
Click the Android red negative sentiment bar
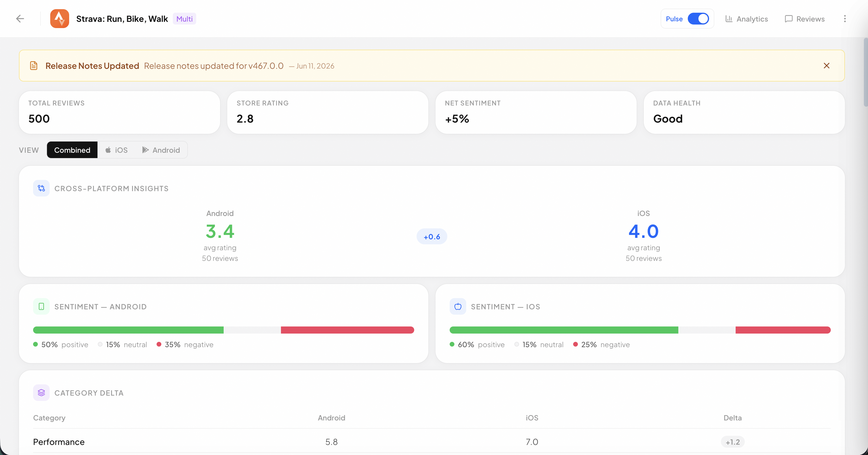347,330
